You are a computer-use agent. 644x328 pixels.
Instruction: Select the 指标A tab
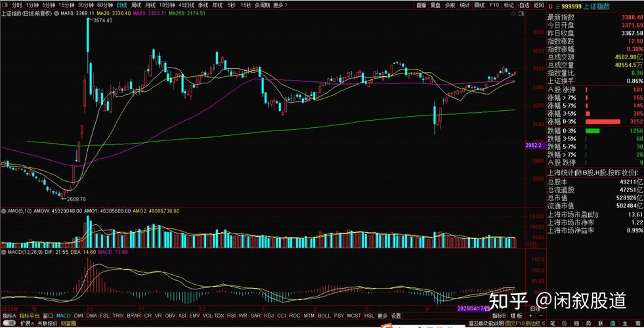click(9, 316)
